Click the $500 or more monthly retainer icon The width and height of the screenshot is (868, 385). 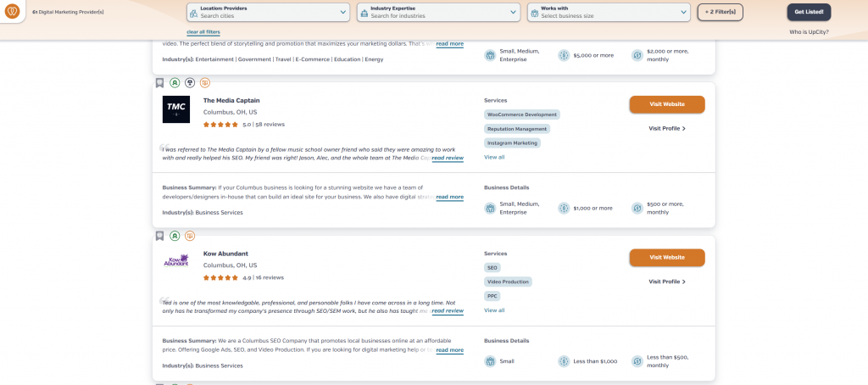click(637, 209)
